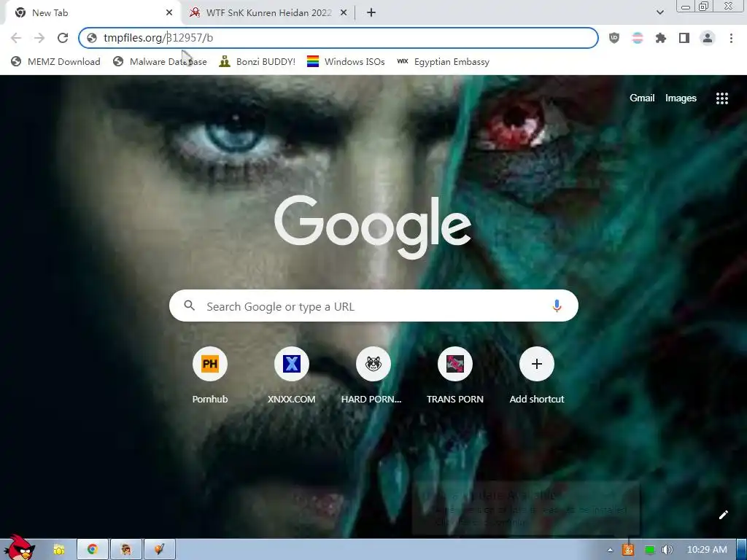Show hidden system tray icons

pos(611,550)
